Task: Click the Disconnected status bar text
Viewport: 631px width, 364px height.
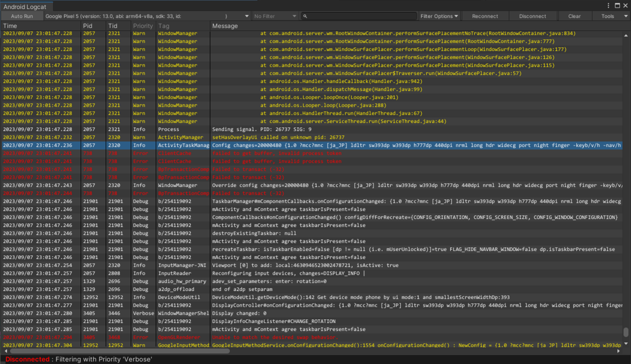Action: pyautogui.click(x=27, y=359)
